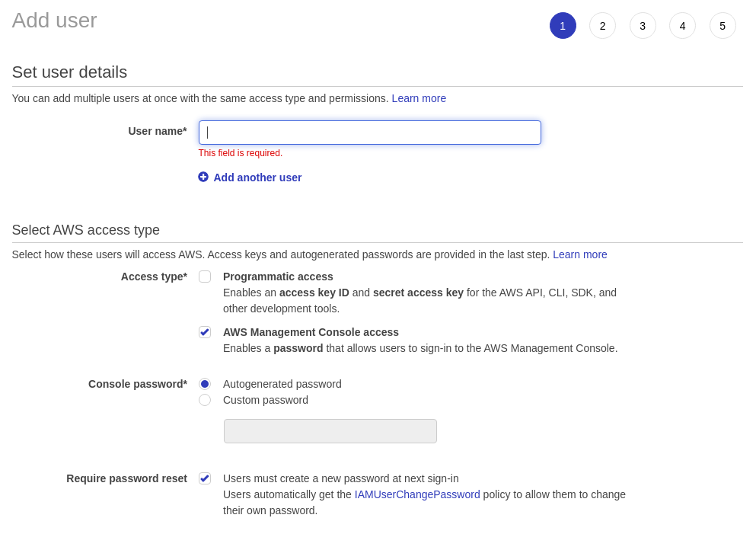The height and width of the screenshot is (534, 756).
Task: Click the Custom password label text
Action: coord(266,400)
